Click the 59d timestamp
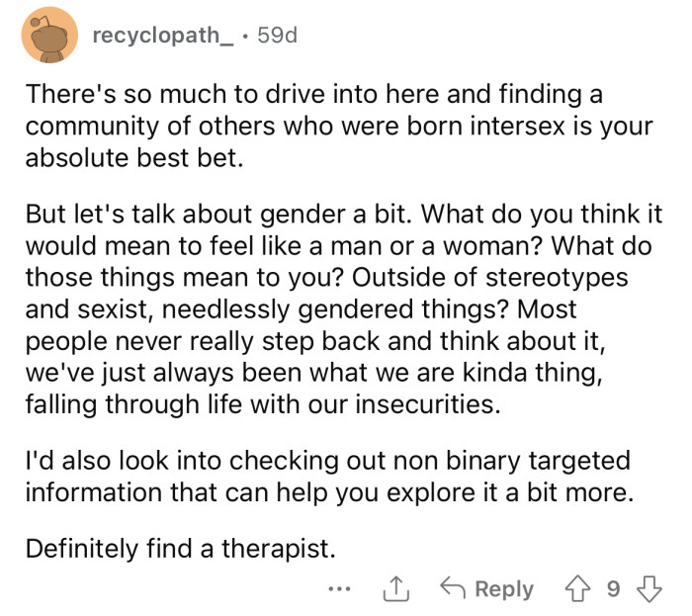The width and height of the screenshot is (692, 616). (276, 37)
